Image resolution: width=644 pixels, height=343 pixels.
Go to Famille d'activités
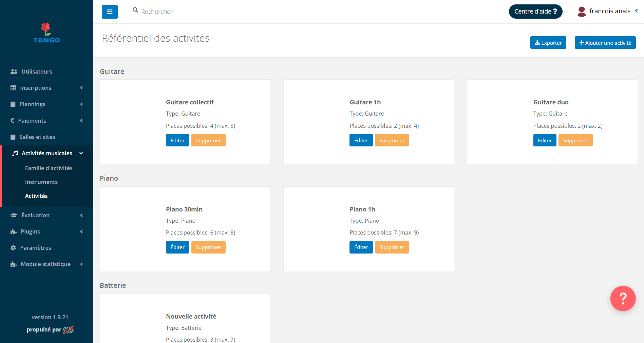tap(49, 168)
